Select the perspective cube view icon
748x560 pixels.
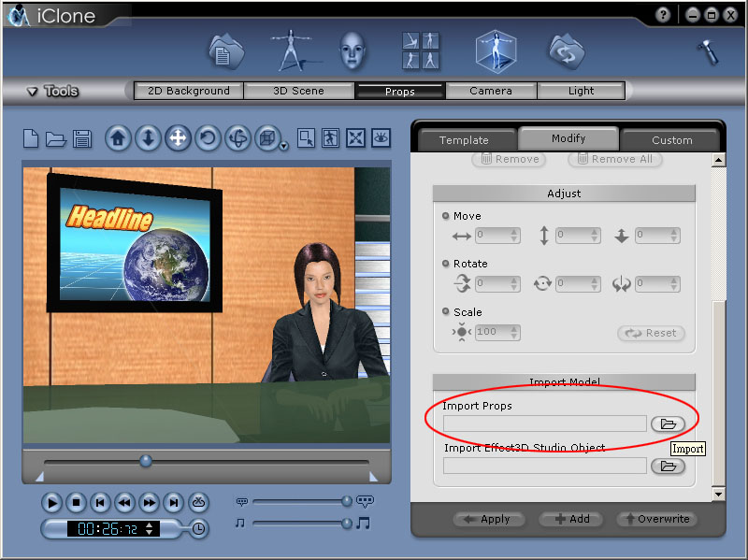coord(268,137)
